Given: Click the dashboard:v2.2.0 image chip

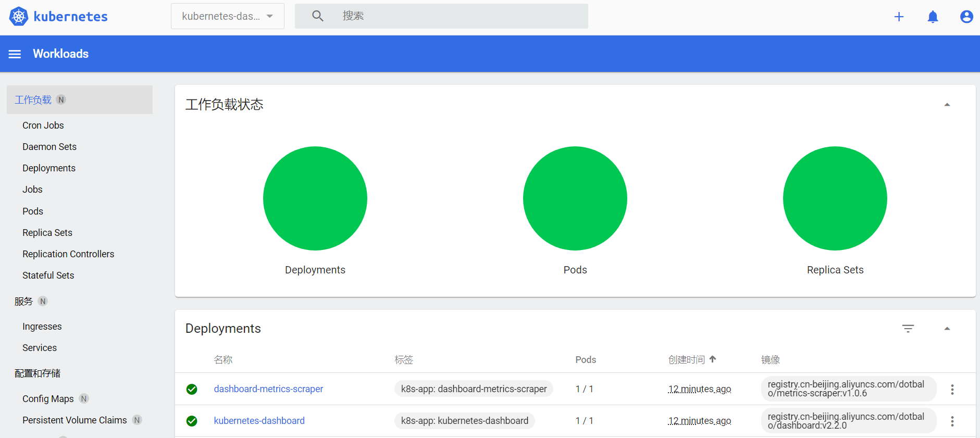Looking at the screenshot, I should (x=849, y=421).
